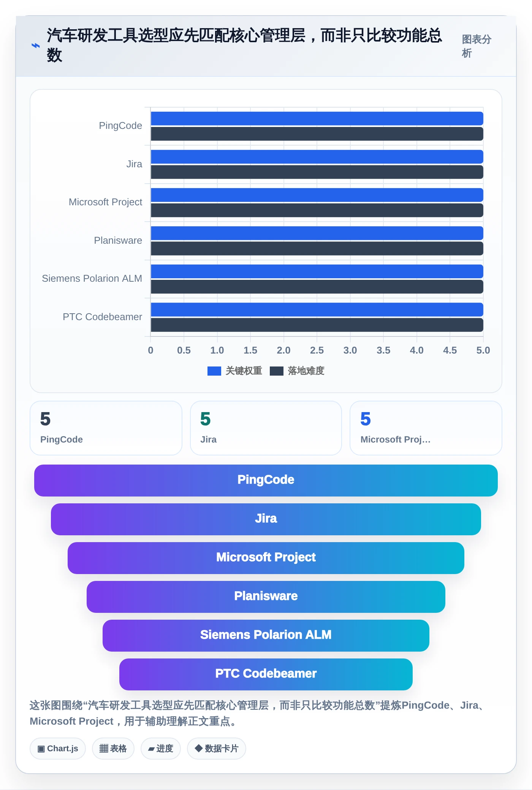Click the 图表分析 label in the header

[x=477, y=46]
